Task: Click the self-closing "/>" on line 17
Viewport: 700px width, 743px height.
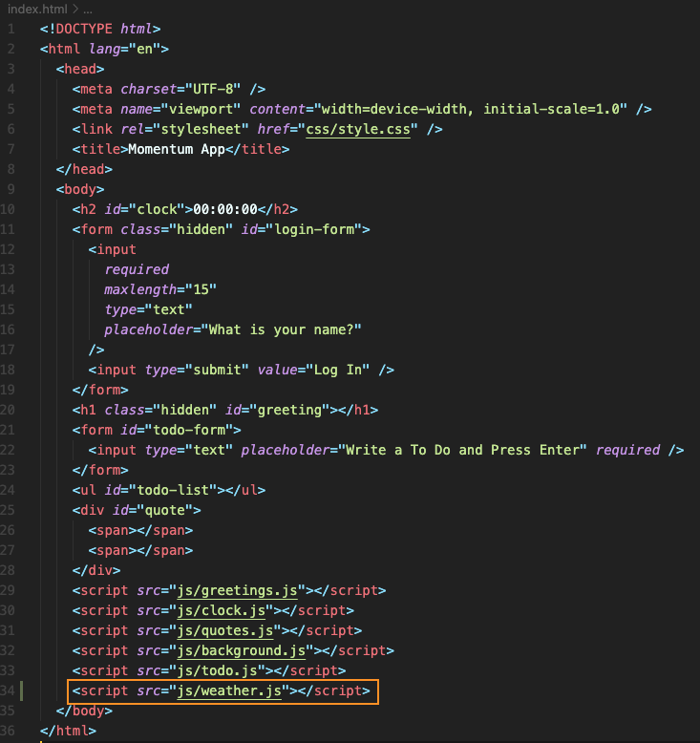Action: pos(96,350)
